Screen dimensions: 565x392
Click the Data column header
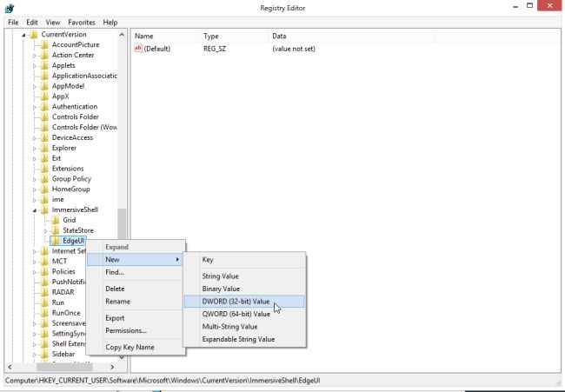(x=351, y=36)
